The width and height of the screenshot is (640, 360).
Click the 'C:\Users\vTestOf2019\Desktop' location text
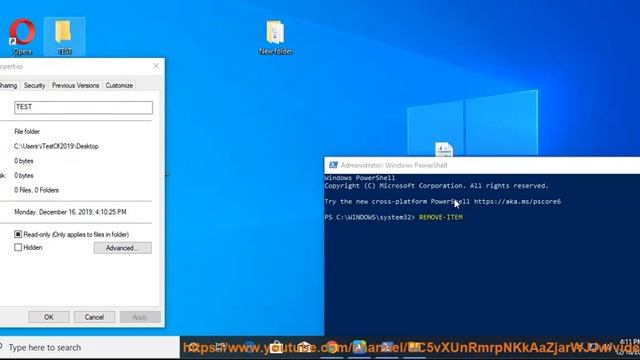pos(56,146)
